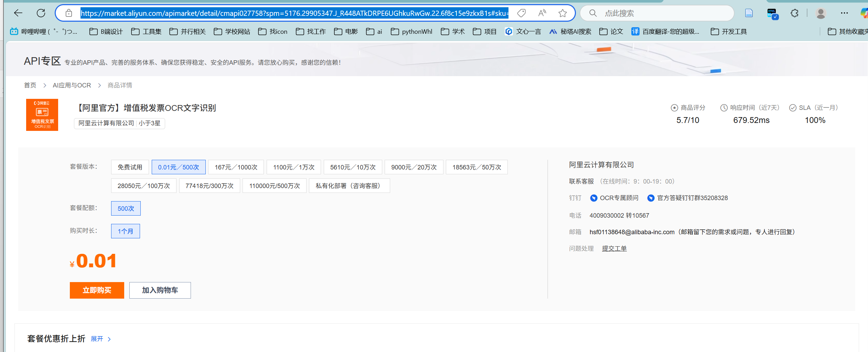The width and height of the screenshot is (868, 352).
Task: Open the 并行相关 bookmark folder
Action: 187,32
